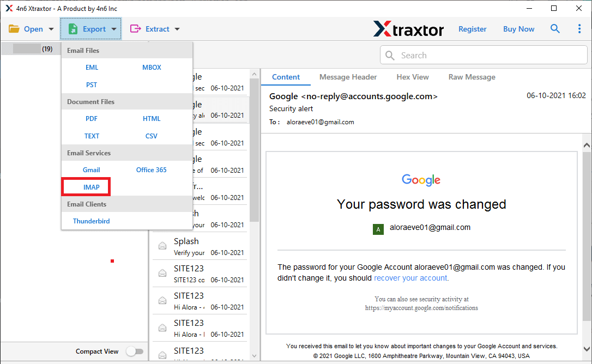Select Thunderbird under Email Clients
Screen dimensions: 592x364
[x=92, y=221]
